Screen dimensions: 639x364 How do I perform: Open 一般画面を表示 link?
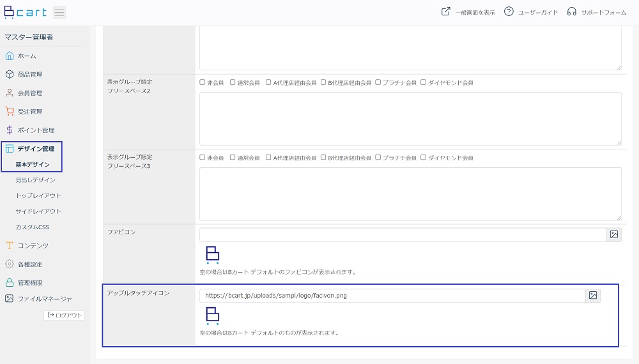tap(475, 12)
